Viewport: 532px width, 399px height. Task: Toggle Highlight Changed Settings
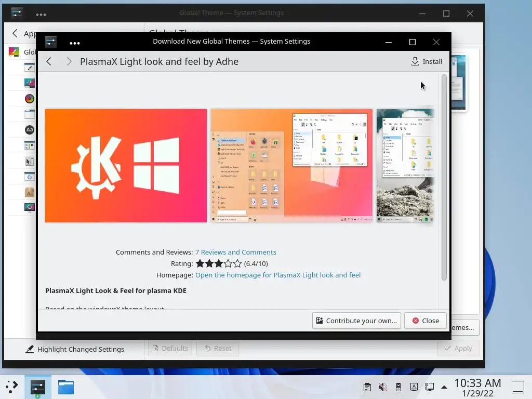pos(75,349)
